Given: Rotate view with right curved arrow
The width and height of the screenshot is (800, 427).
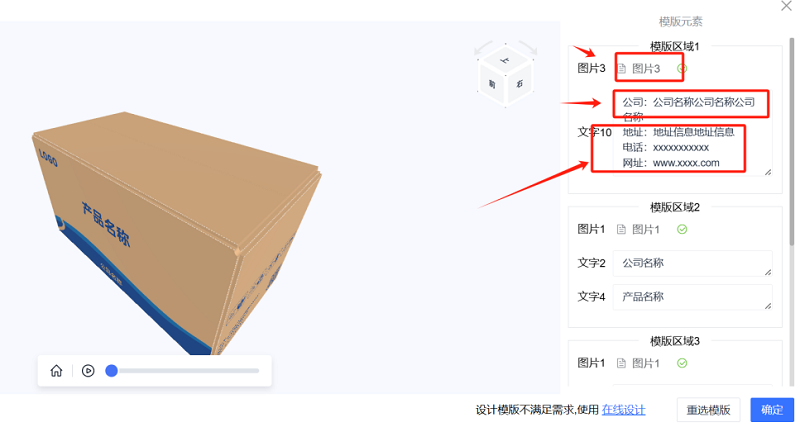Looking at the screenshot, I should coord(529,48).
